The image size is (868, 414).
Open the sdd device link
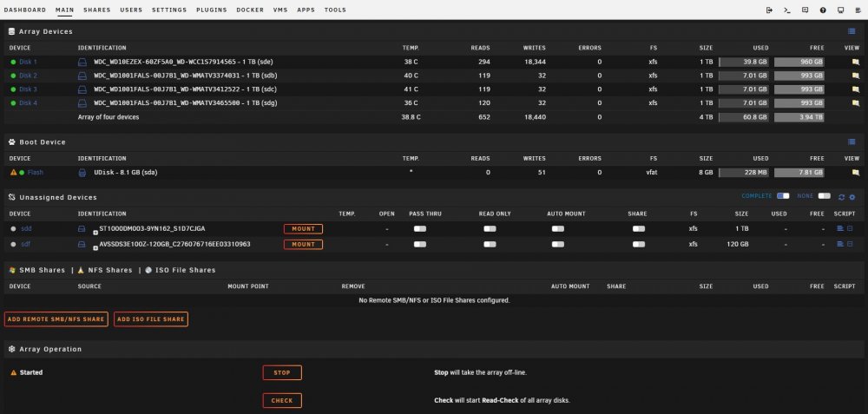coord(27,228)
